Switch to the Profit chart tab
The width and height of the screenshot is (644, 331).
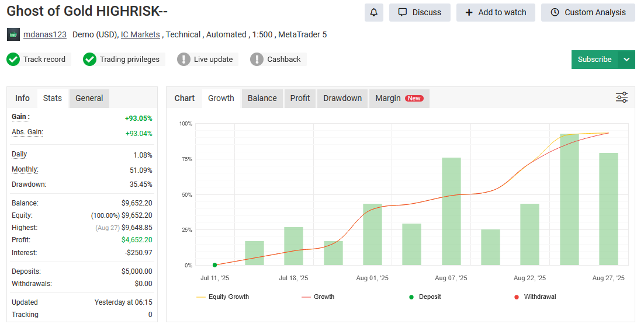click(x=300, y=99)
